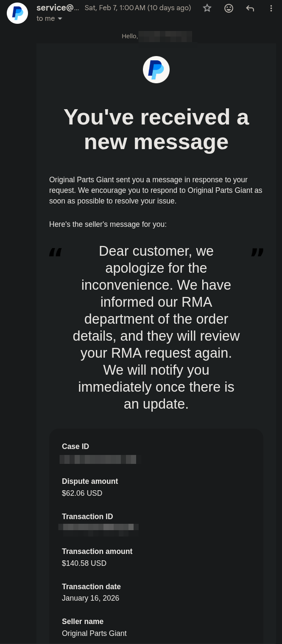This screenshot has width=282, height=644.
Task: Click the dispute amount $62.06 USD
Action: click(x=82, y=493)
